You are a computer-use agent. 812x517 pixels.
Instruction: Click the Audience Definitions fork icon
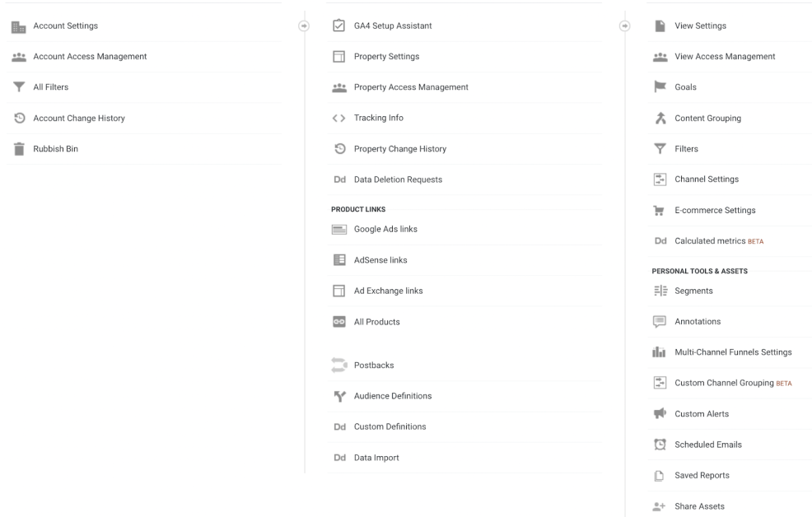tap(338, 396)
